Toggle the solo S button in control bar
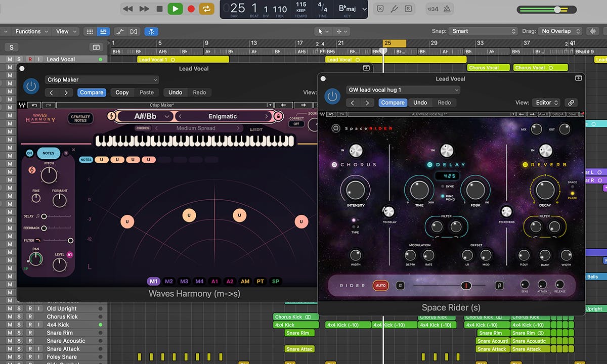 tap(408, 9)
